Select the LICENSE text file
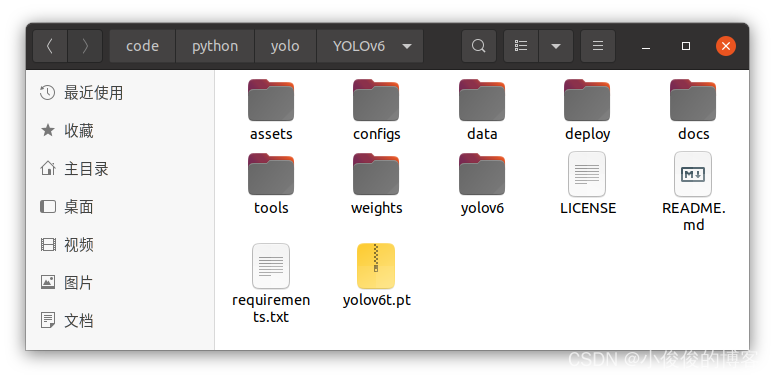775x379 pixels. (x=588, y=183)
